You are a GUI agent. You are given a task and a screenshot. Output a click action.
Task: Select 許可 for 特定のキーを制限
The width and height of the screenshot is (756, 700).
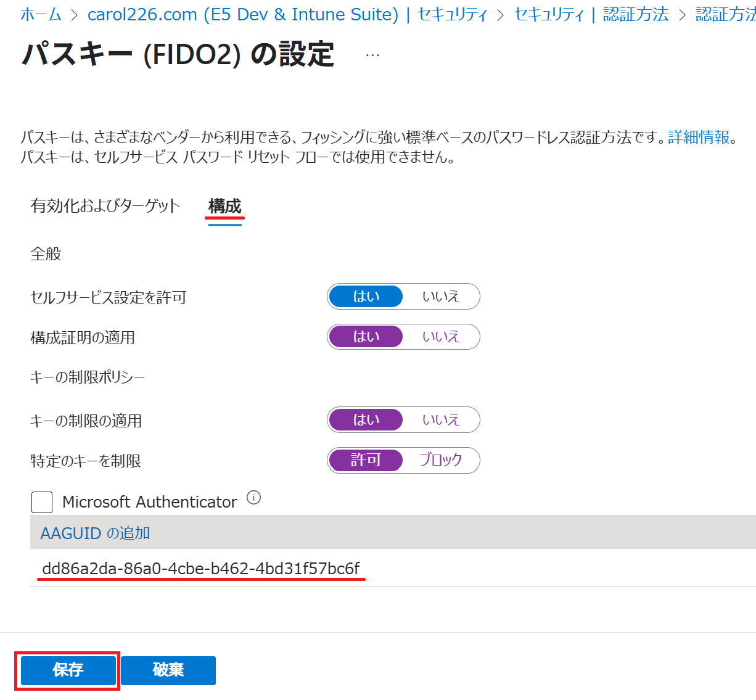365,460
